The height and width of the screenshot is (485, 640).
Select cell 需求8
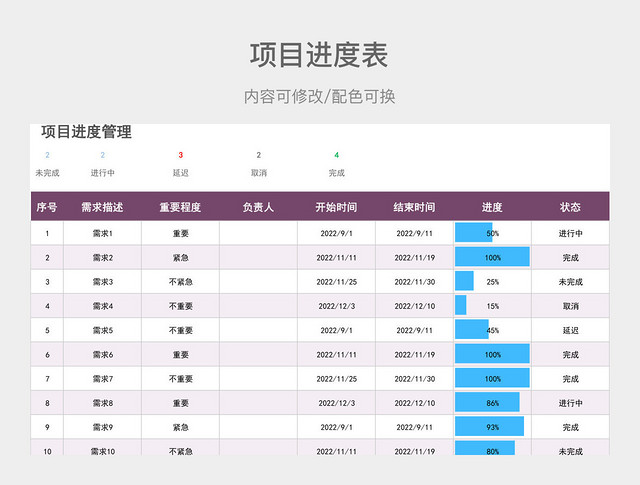click(x=102, y=403)
